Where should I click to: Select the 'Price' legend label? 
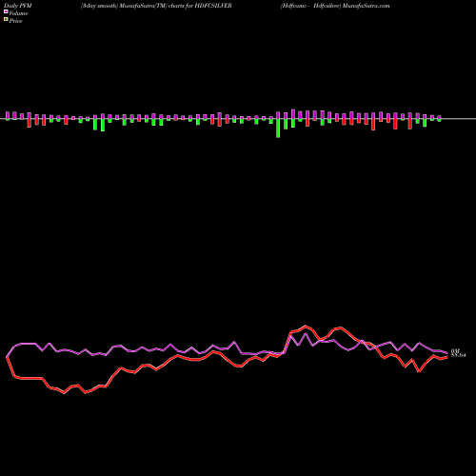pyautogui.click(x=15, y=21)
